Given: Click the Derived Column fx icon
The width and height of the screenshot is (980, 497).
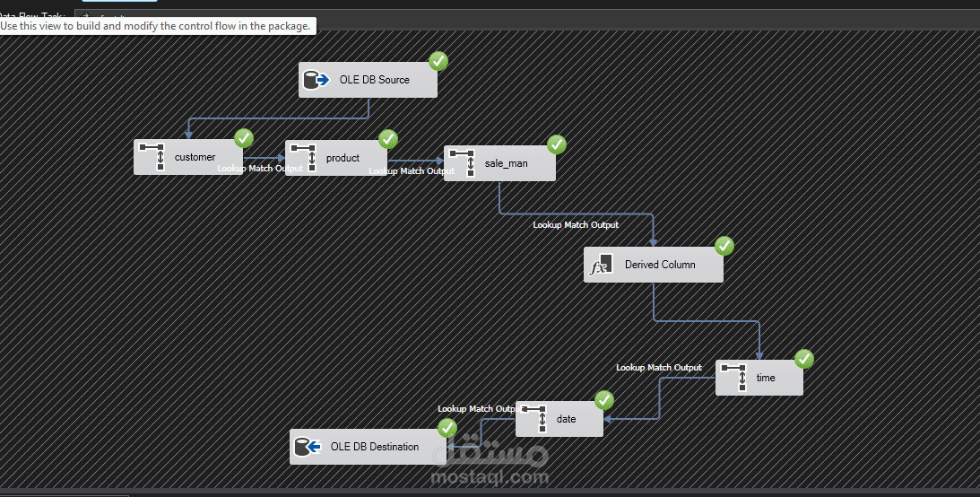Looking at the screenshot, I should pyautogui.click(x=601, y=265).
